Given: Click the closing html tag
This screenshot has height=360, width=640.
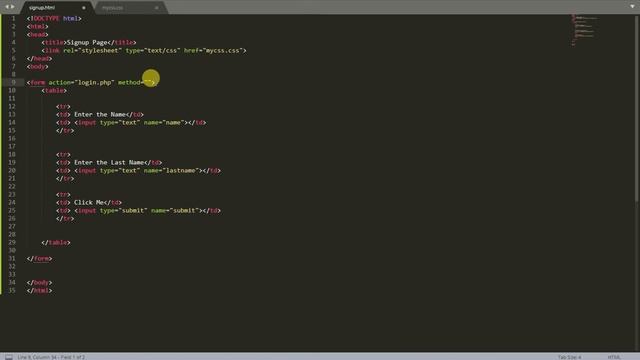Looking at the screenshot, I should tap(40, 291).
